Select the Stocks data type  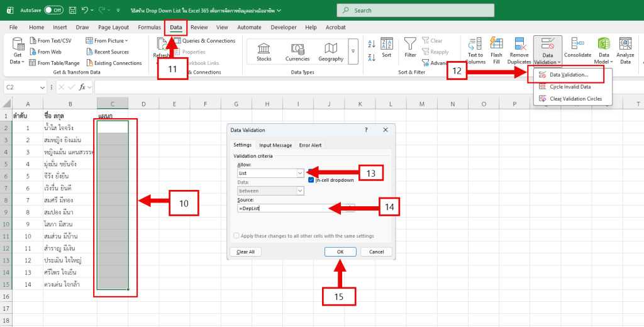pyautogui.click(x=264, y=52)
